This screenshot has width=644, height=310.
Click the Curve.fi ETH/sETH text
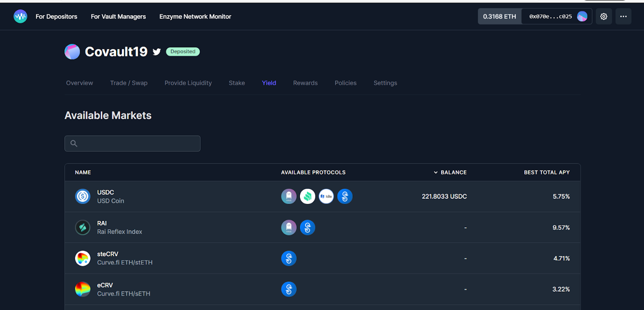124,293
